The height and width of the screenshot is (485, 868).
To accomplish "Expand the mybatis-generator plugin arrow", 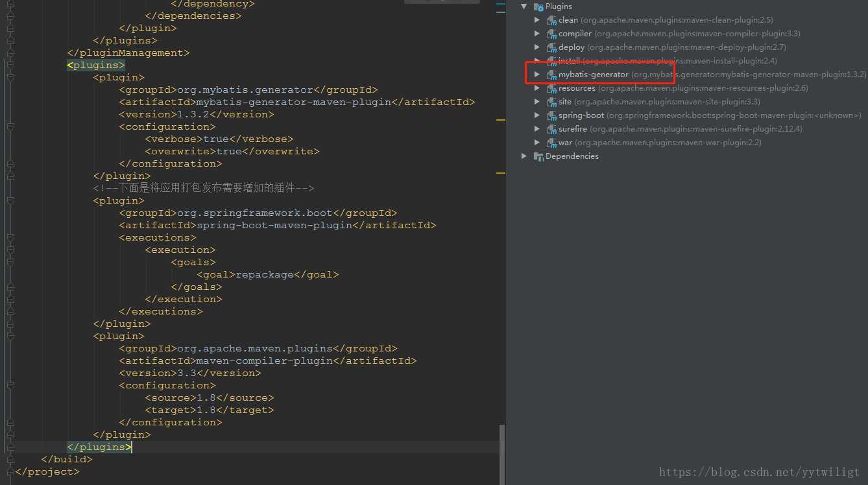I will pos(536,75).
